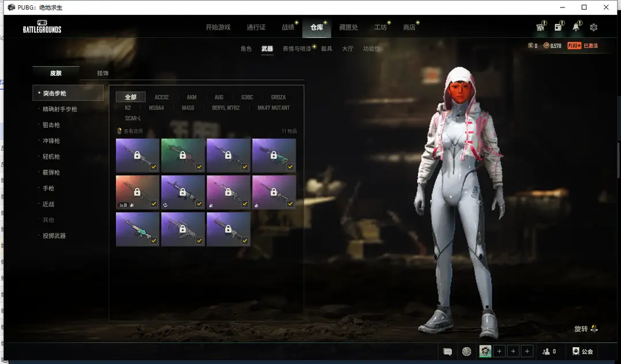Click the plus slot adjacent to the avatar
This screenshot has height=364, width=621.
(x=500, y=351)
